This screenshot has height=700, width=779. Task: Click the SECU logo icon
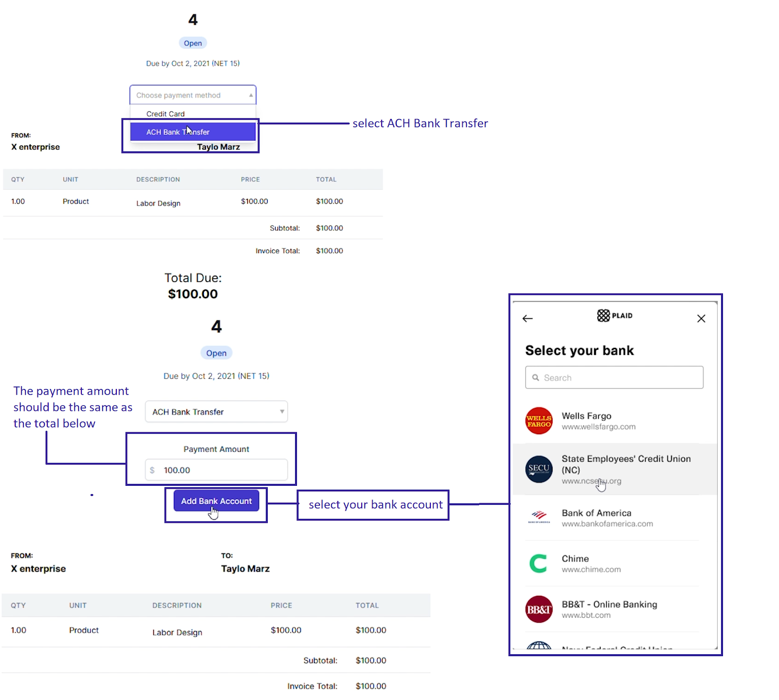[539, 469]
